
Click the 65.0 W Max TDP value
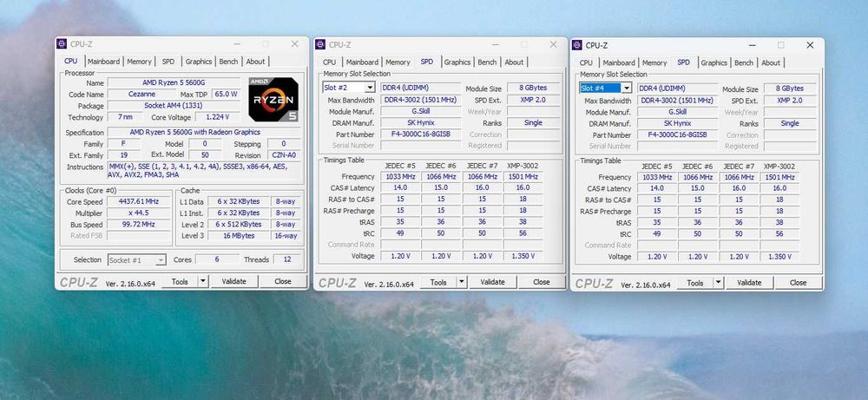[226, 94]
